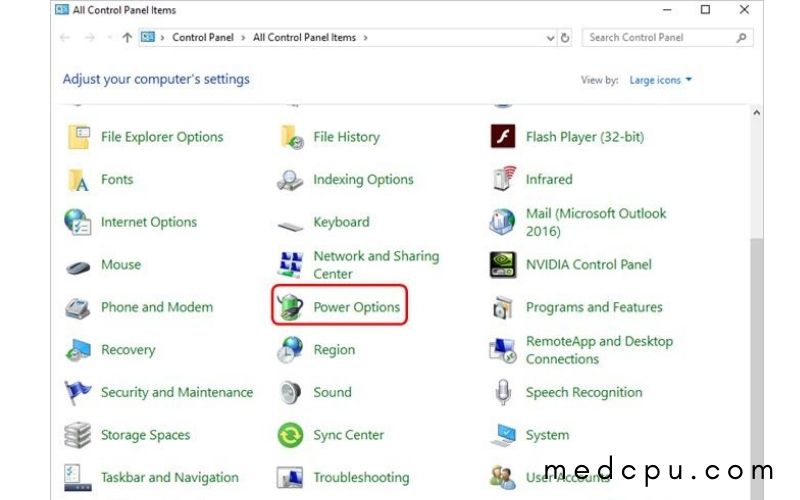The image size is (800, 500).
Task: Click the scrollbar up arrow
Action: [x=757, y=113]
